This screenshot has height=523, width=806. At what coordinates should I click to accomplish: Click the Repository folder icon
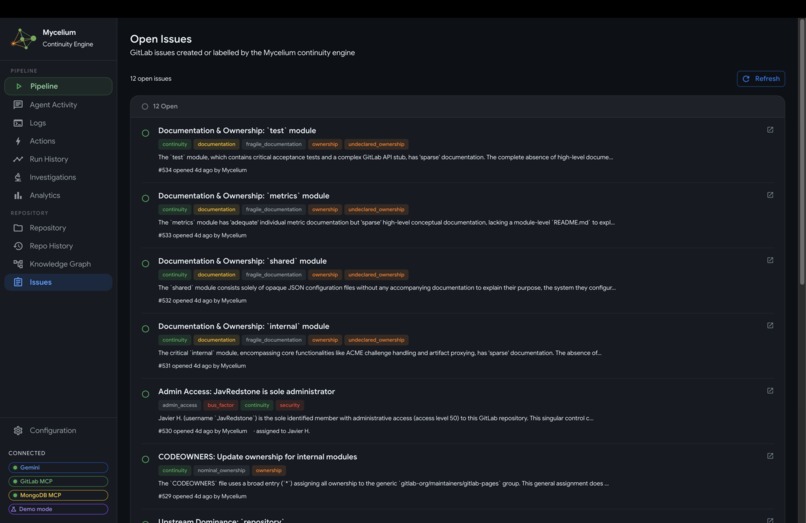click(18, 228)
